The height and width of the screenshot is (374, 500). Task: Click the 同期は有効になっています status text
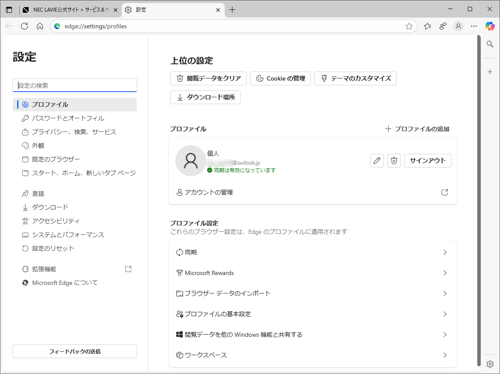click(x=245, y=170)
